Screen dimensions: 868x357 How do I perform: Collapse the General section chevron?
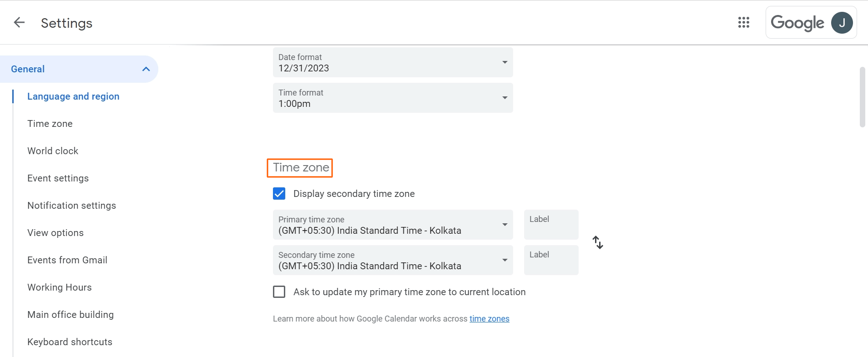coord(146,69)
